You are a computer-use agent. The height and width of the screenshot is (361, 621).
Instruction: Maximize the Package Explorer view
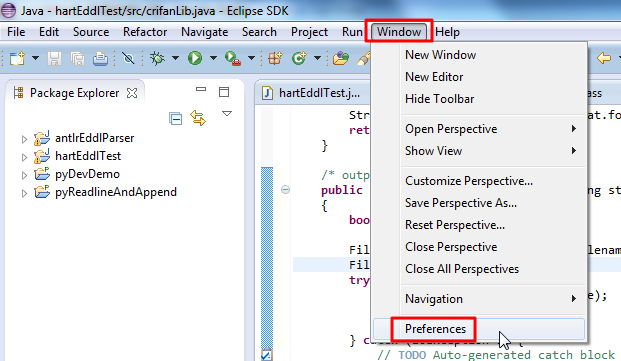[x=224, y=92]
